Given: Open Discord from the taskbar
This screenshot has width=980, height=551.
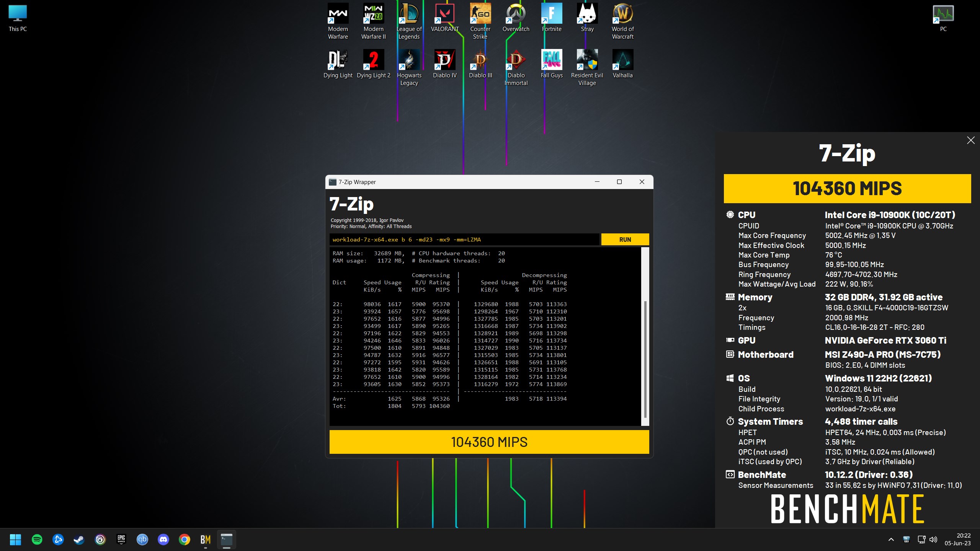Looking at the screenshot, I should pyautogui.click(x=163, y=540).
